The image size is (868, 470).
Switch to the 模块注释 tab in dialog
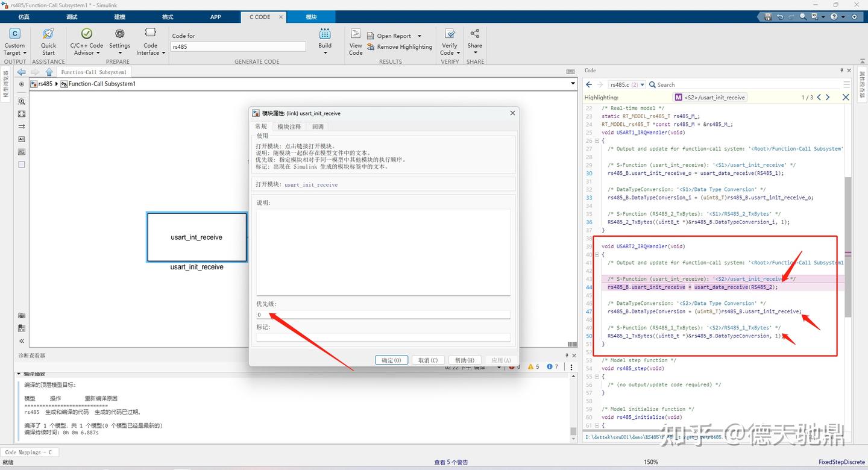(x=289, y=127)
